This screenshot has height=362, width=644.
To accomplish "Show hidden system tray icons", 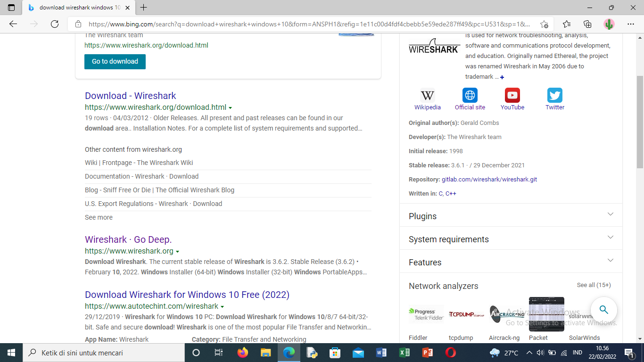I will click(x=529, y=353).
